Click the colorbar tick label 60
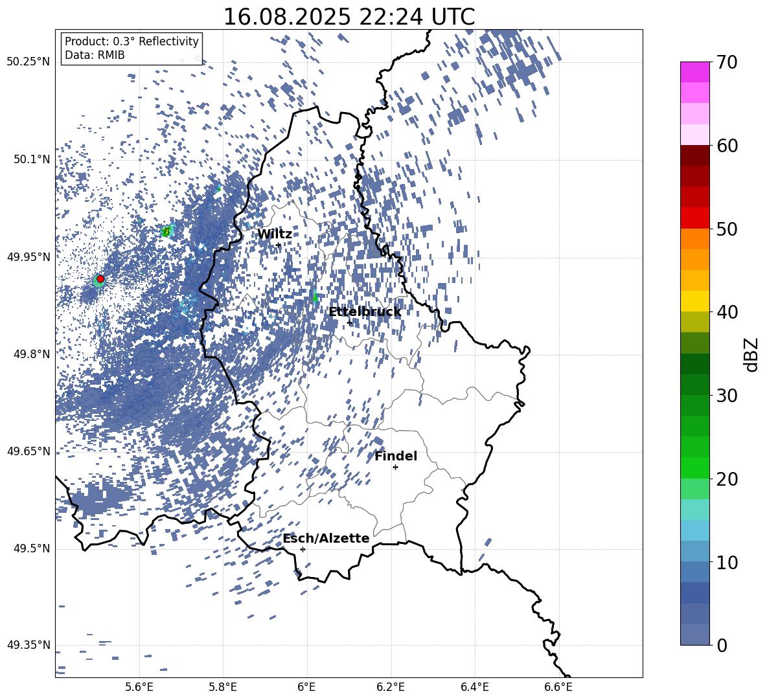 coord(727,146)
